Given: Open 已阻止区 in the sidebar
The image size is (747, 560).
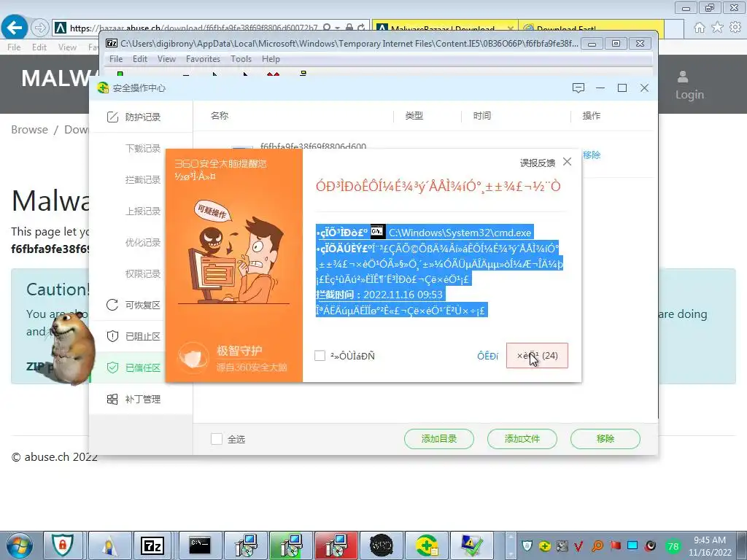Looking at the screenshot, I should tap(141, 337).
